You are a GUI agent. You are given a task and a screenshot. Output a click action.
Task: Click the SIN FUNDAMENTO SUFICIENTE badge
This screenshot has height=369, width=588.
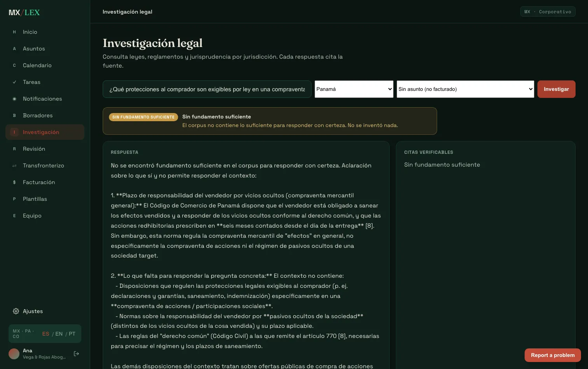(x=143, y=117)
